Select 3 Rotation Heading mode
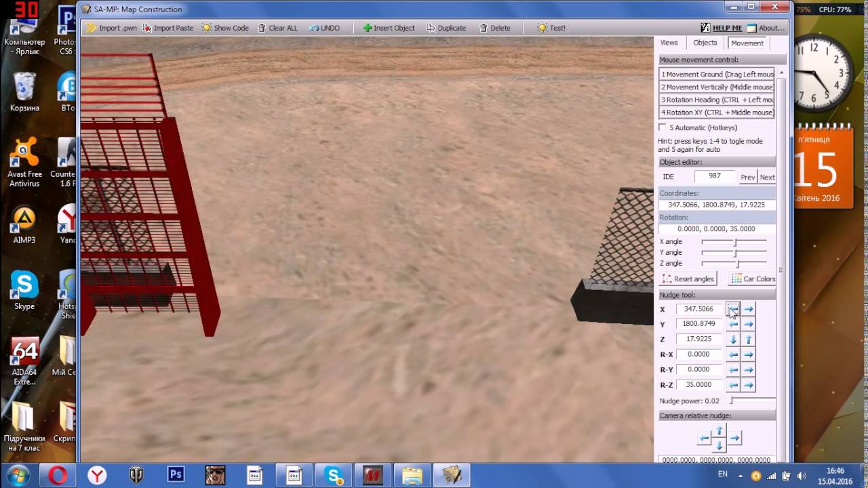 pos(717,100)
